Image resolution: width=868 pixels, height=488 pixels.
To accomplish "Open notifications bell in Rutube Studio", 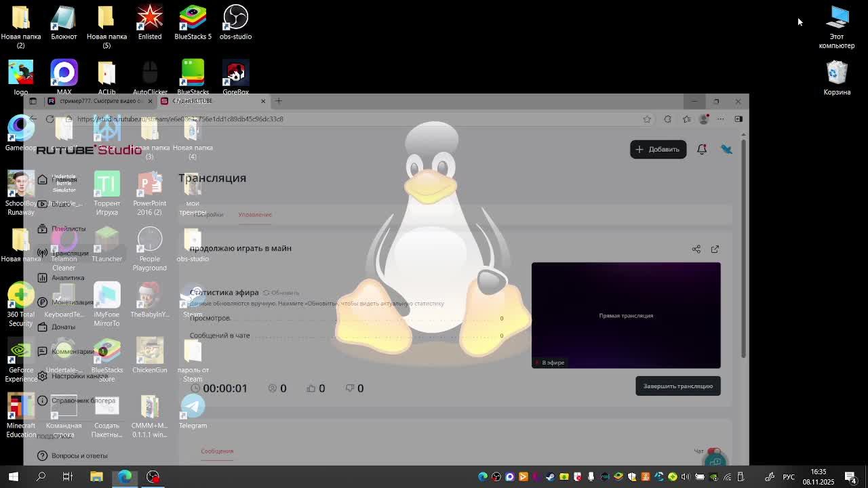I will [702, 149].
